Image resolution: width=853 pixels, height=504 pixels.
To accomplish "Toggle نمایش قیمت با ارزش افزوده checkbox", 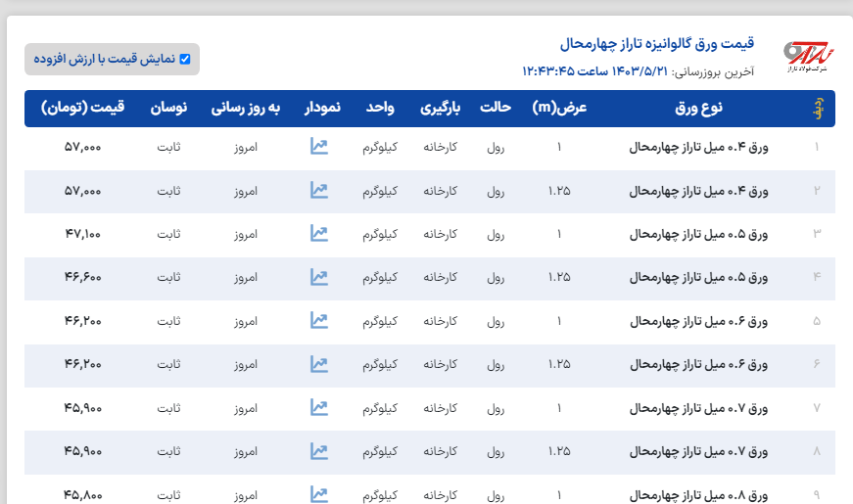I will [x=184, y=59].
